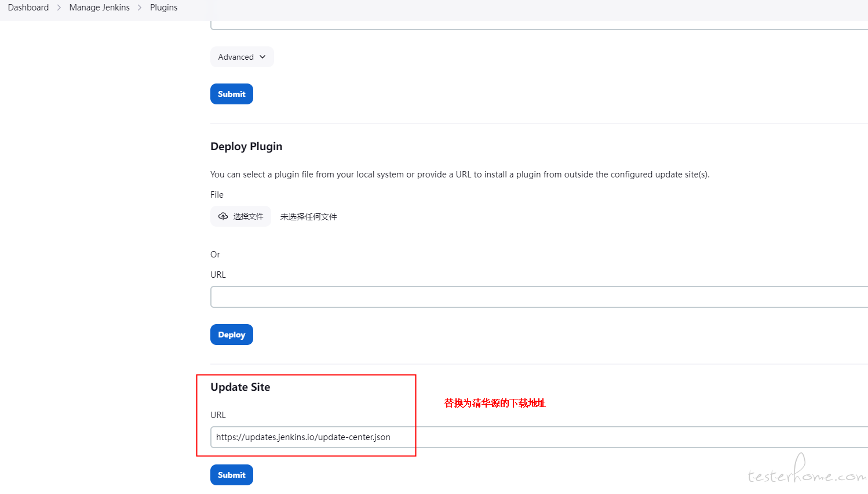Click the Update Site heading
The height and width of the screenshot is (494, 868).
coord(240,387)
